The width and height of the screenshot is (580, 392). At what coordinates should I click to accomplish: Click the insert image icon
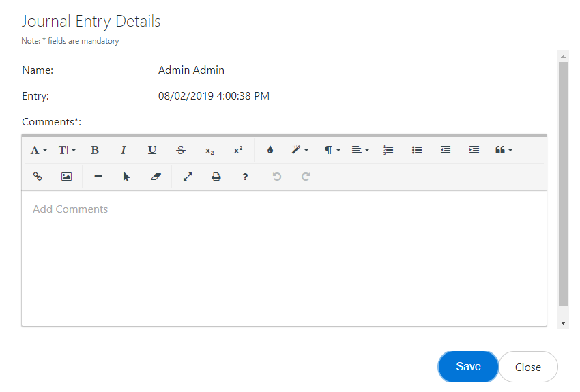point(66,177)
